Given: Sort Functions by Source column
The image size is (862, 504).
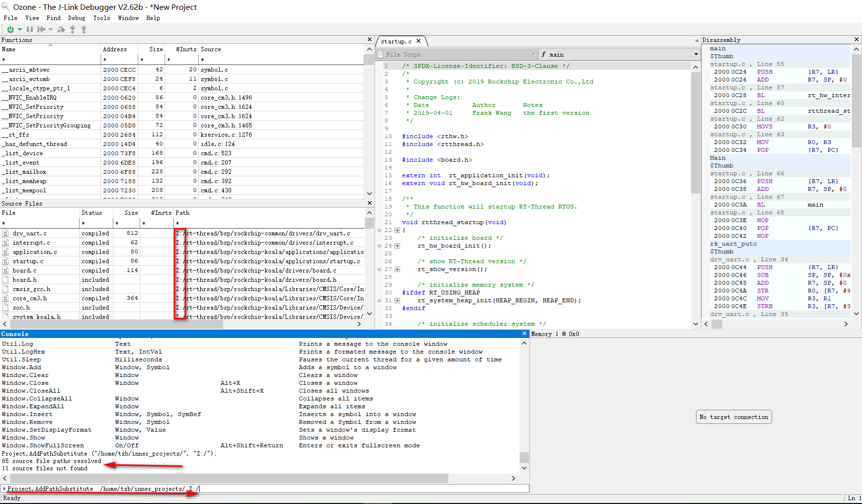Looking at the screenshot, I should (281, 49).
